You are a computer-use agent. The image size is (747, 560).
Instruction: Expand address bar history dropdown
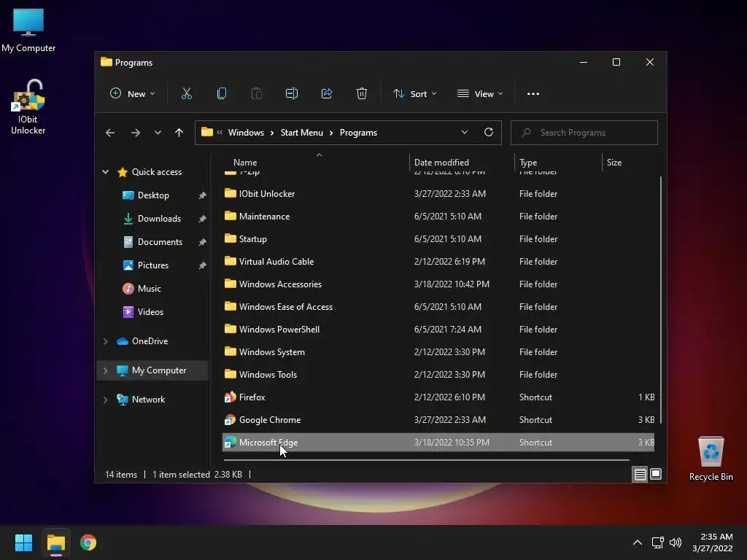[x=465, y=133]
